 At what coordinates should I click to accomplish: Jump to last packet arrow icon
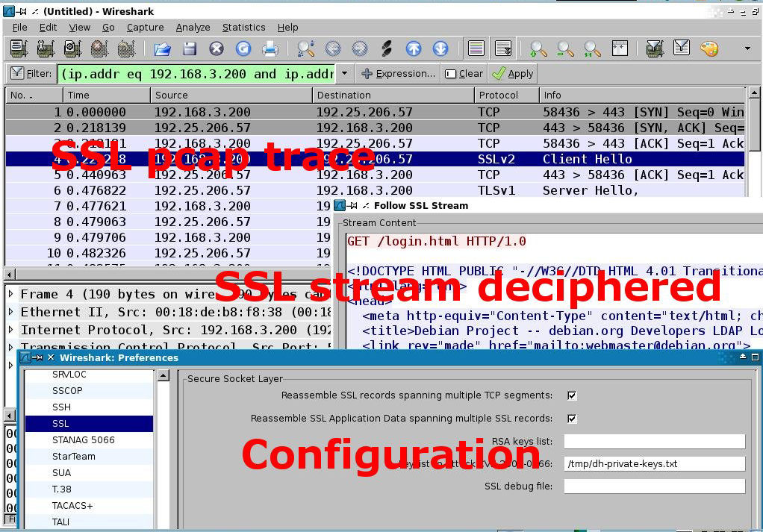[x=440, y=48]
